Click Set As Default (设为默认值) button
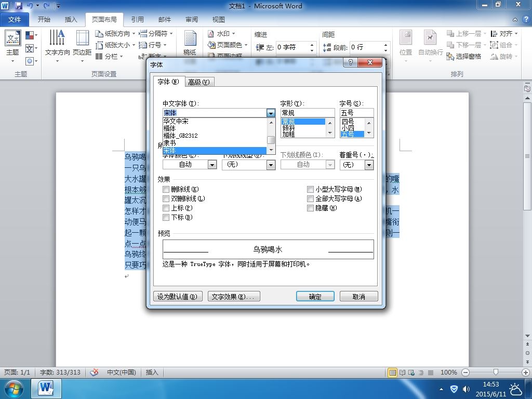 (178, 297)
